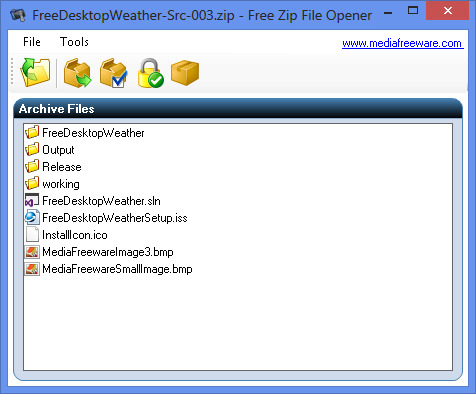476x395 pixels.
Task: Click the open archive folder toolbar icon
Action: [35, 72]
